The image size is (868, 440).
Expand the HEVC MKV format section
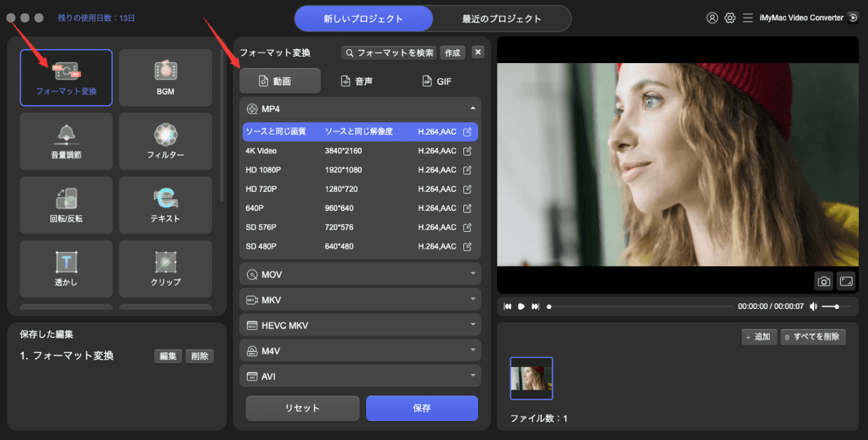(360, 325)
